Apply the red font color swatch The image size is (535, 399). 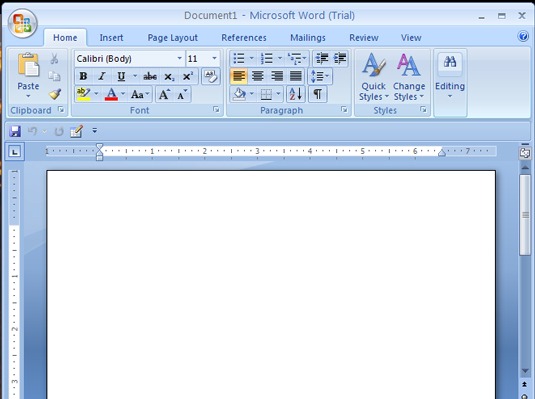(111, 94)
